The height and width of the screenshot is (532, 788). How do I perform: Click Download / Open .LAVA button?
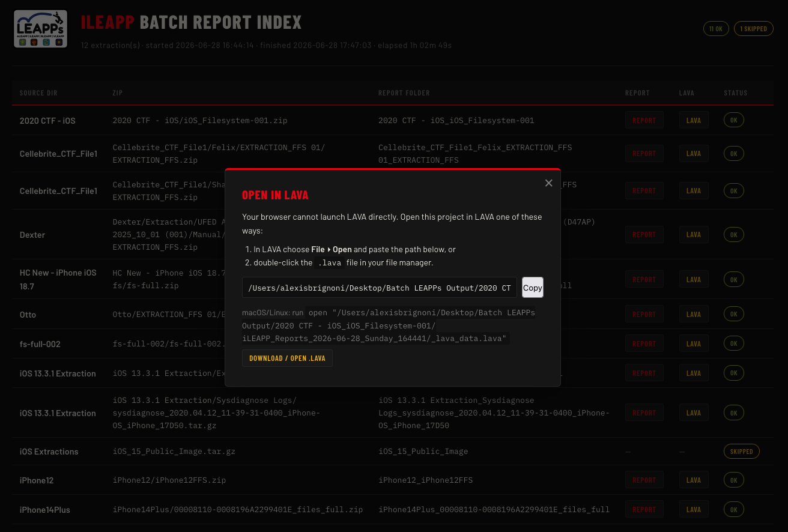pos(287,358)
